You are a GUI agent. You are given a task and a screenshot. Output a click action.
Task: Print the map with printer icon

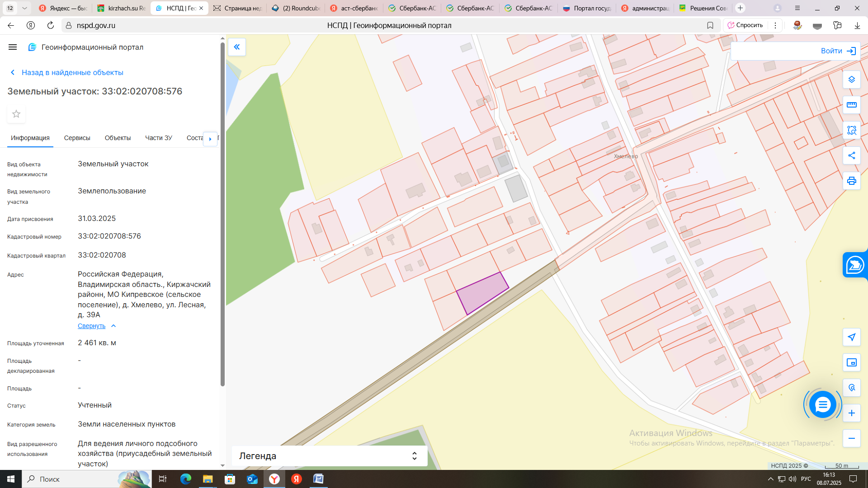pyautogui.click(x=851, y=181)
